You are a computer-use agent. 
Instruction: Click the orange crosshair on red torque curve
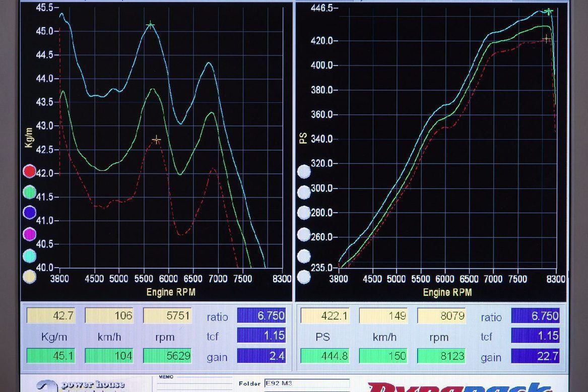[x=157, y=140]
